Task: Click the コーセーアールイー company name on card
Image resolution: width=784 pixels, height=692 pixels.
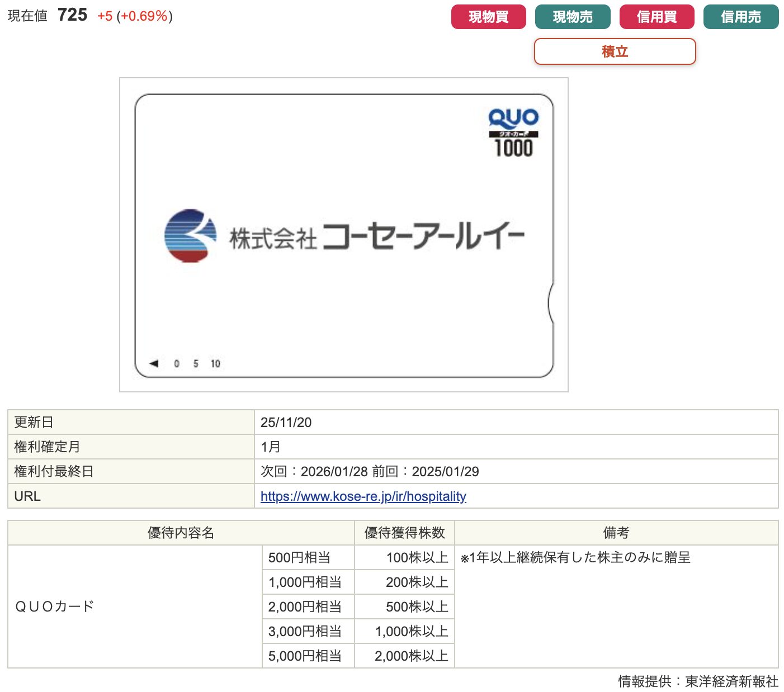Action: click(423, 237)
